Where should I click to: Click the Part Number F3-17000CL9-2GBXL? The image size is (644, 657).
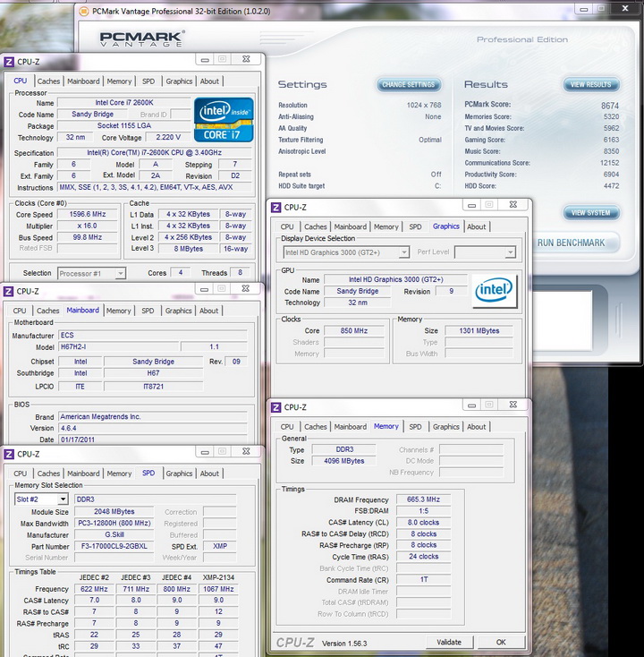[114, 546]
